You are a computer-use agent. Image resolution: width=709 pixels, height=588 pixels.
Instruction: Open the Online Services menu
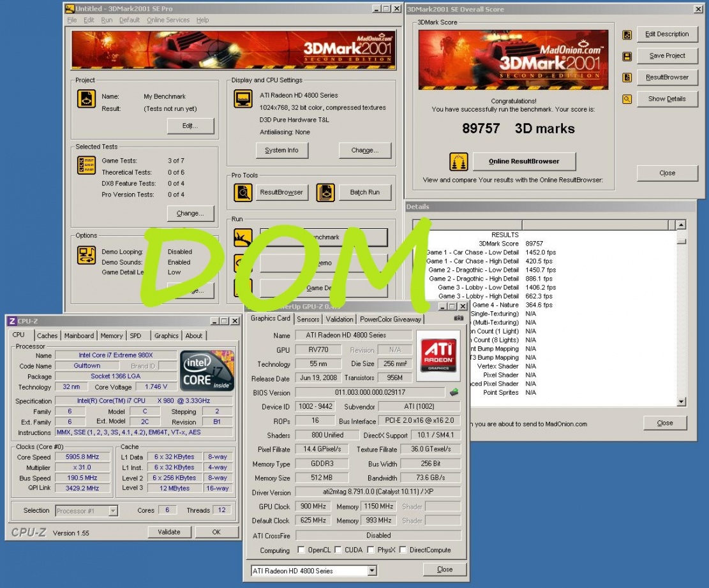click(168, 20)
